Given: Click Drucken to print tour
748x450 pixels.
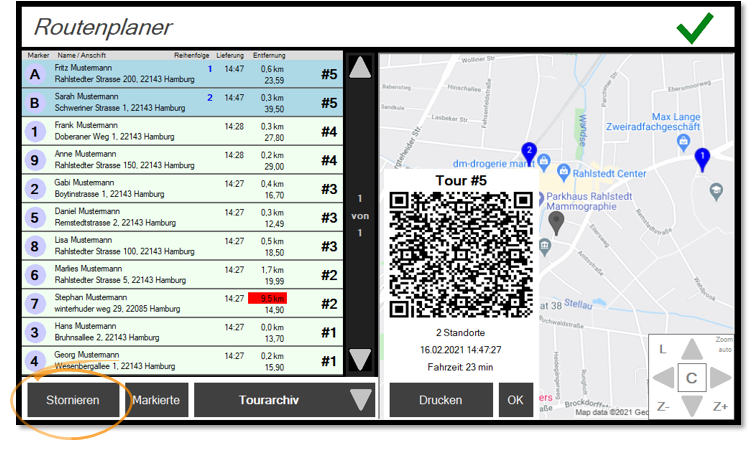Looking at the screenshot, I should (x=441, y=400).
